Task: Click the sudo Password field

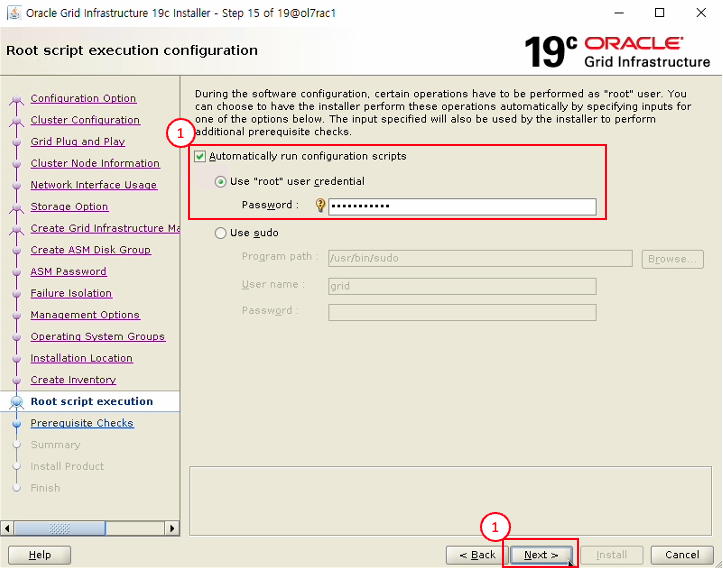Action: (x=462, y=312)
